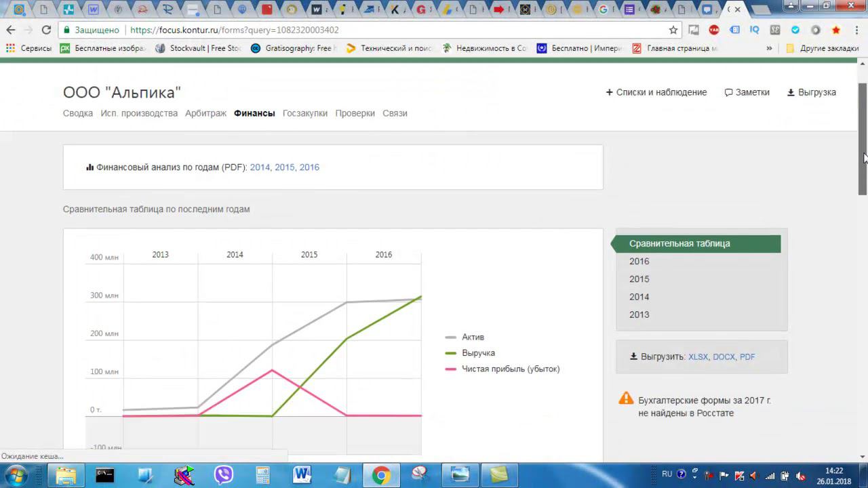This screenshot has width=868, height=488.
Task: Expand the hidden bookmarks chevron
Action: 769,48
